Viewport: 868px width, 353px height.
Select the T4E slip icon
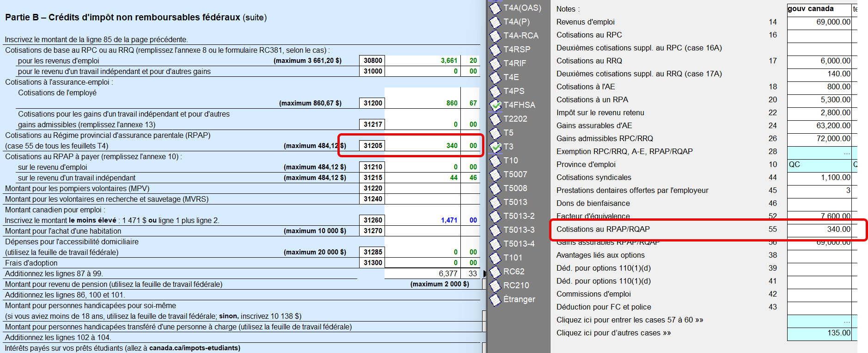pos(495,77)
